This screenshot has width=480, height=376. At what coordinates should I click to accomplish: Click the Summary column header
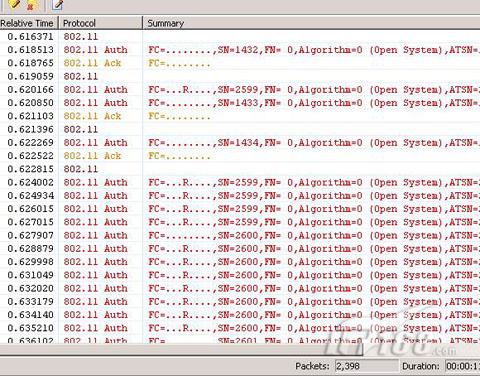click(312, 23)
